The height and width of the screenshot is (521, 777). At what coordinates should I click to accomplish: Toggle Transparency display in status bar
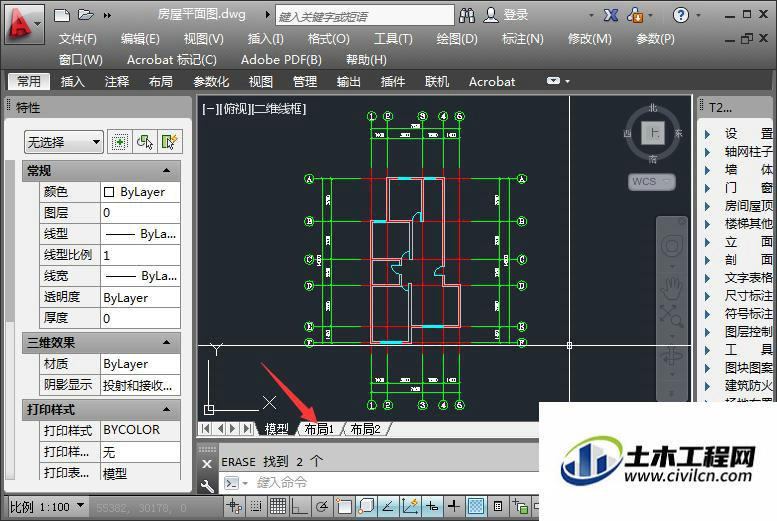click(476, 506)
